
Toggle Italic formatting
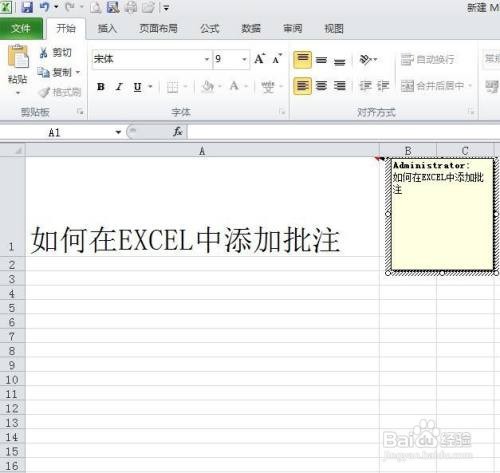pos(119,87)
